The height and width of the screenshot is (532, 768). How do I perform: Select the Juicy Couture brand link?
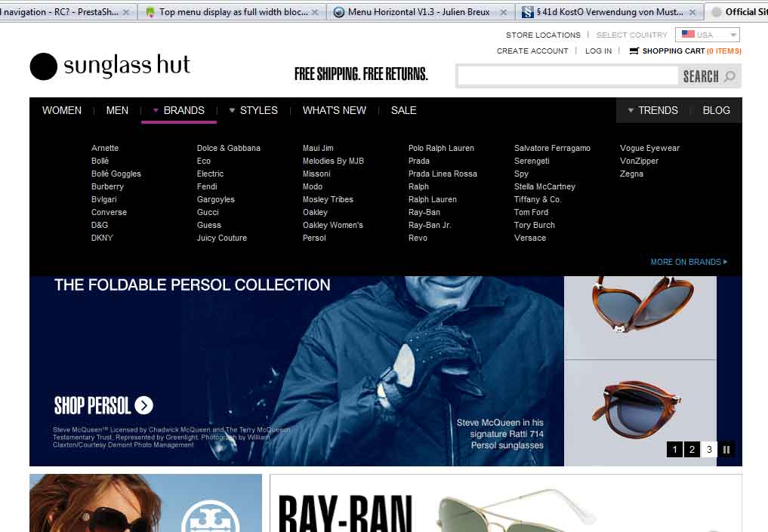pyautogui.click(x=222, y=238)
